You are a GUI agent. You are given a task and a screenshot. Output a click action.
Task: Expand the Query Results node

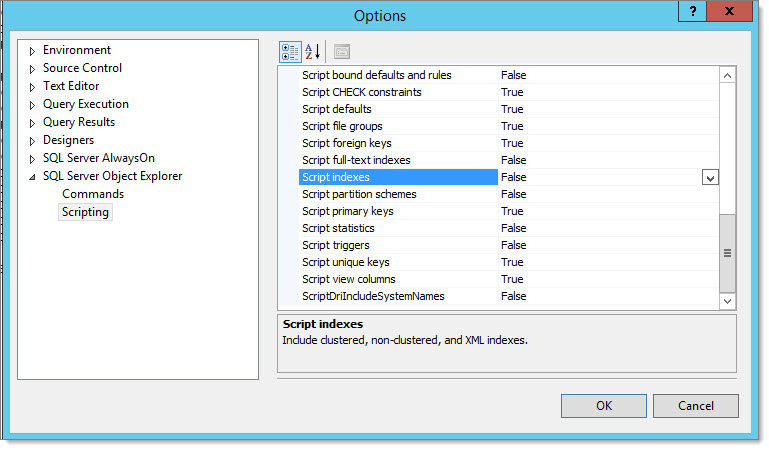click(x=32, y=123)
